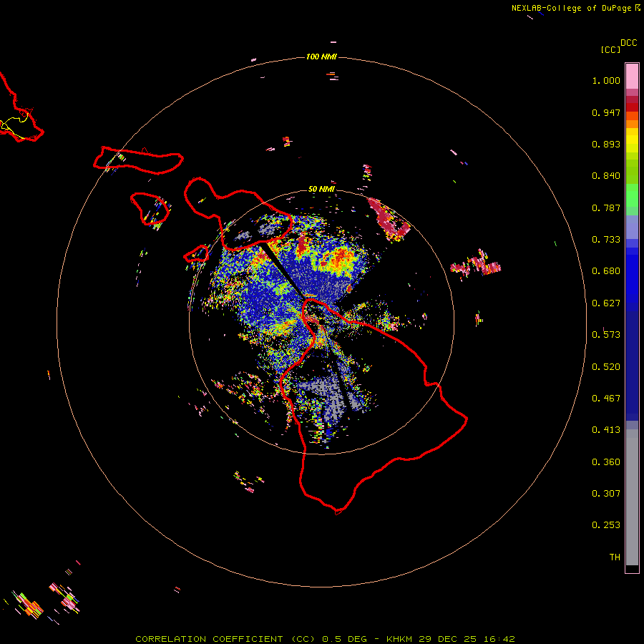Click the Correlation Coefficient caption at bottom
The height and width of the screenshot is (644, 644).
pyautogui.click(x=325, y=639)
